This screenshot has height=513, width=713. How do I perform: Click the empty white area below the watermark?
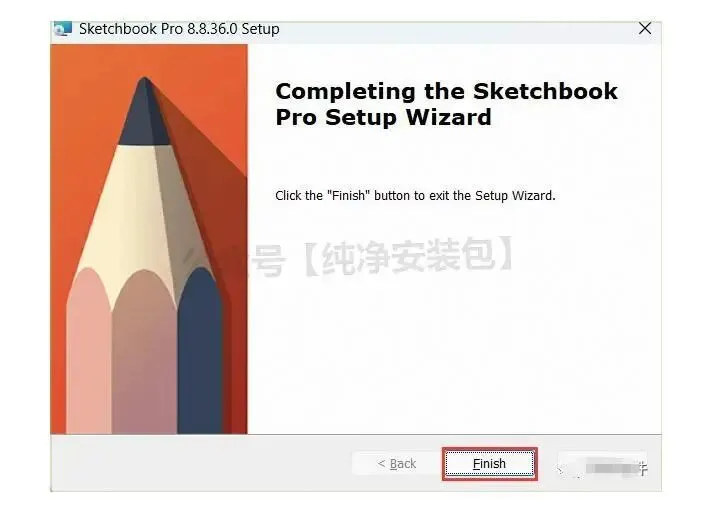point(455,355)
